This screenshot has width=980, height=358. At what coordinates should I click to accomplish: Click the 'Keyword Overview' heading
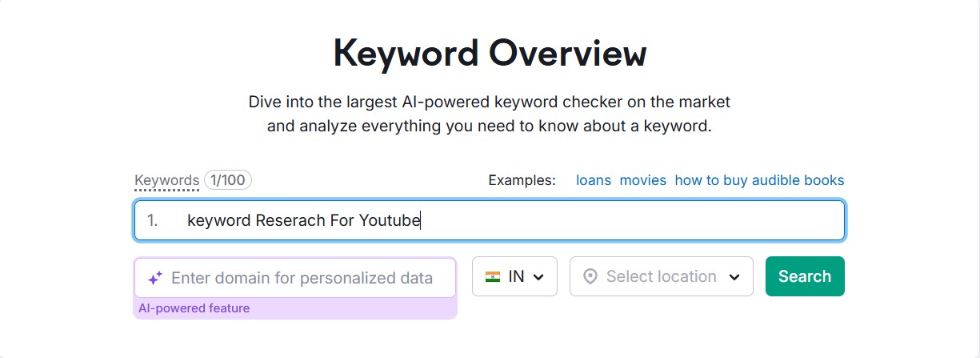coord(490,53)
